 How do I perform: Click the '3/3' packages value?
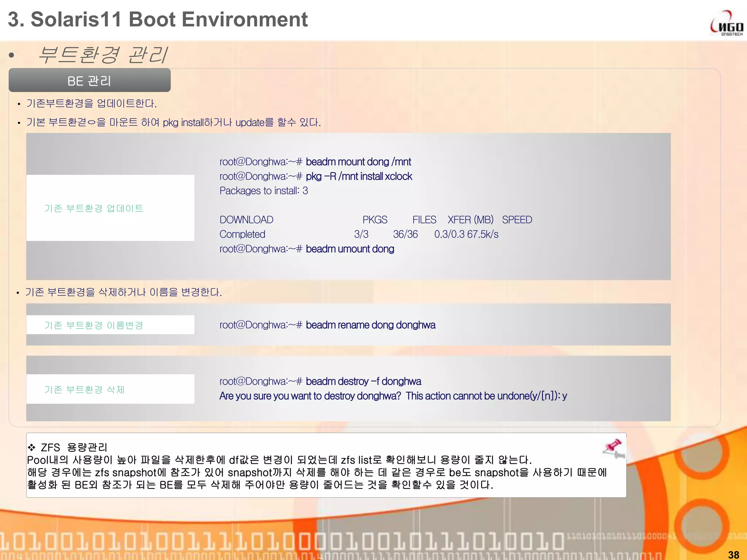361,234
